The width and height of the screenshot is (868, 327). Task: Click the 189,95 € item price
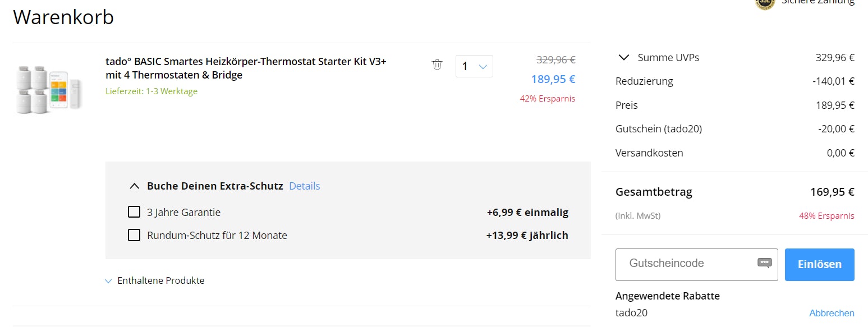[553, 79]
